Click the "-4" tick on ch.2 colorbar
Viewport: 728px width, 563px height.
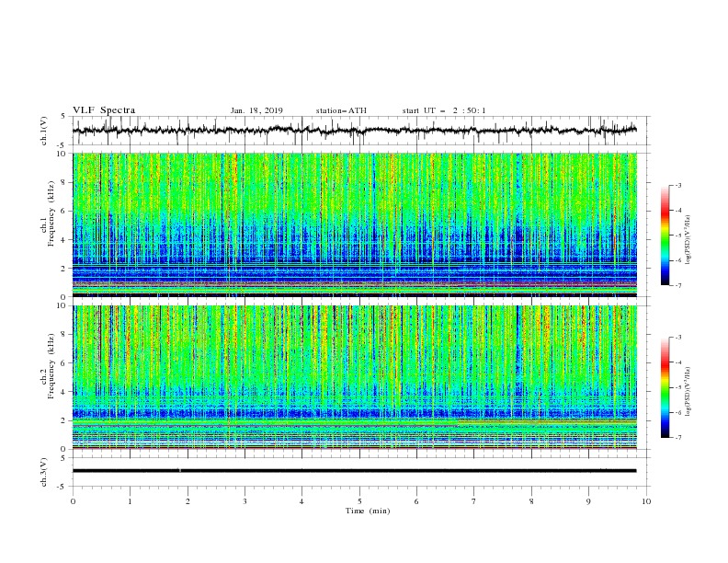point(678,362)
